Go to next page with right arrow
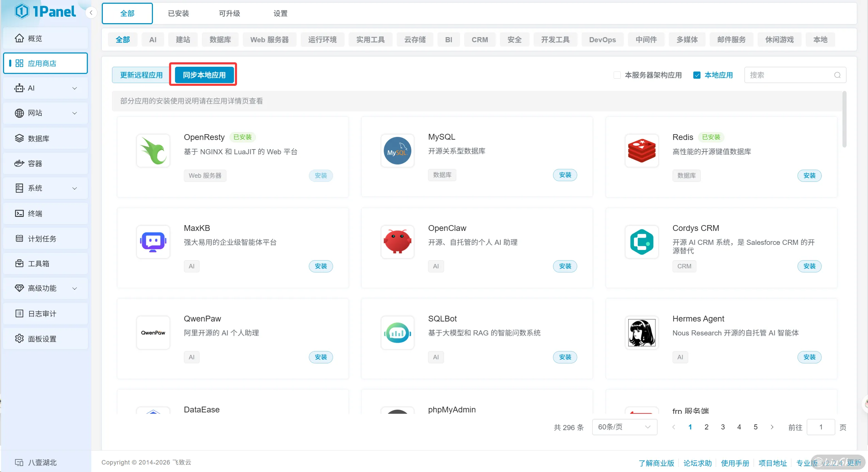 772,427
